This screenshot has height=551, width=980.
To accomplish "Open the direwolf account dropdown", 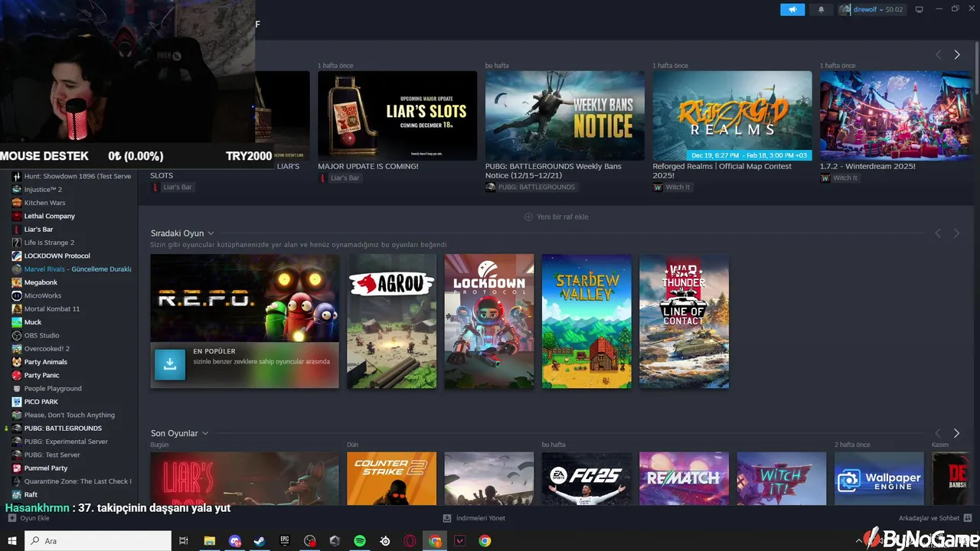I will [x=871, y=9].
